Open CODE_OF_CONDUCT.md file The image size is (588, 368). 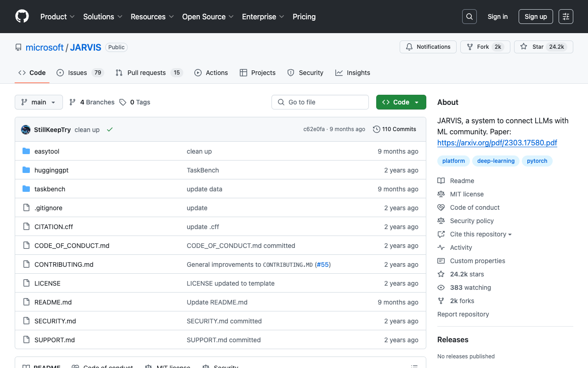click(72, 246)
